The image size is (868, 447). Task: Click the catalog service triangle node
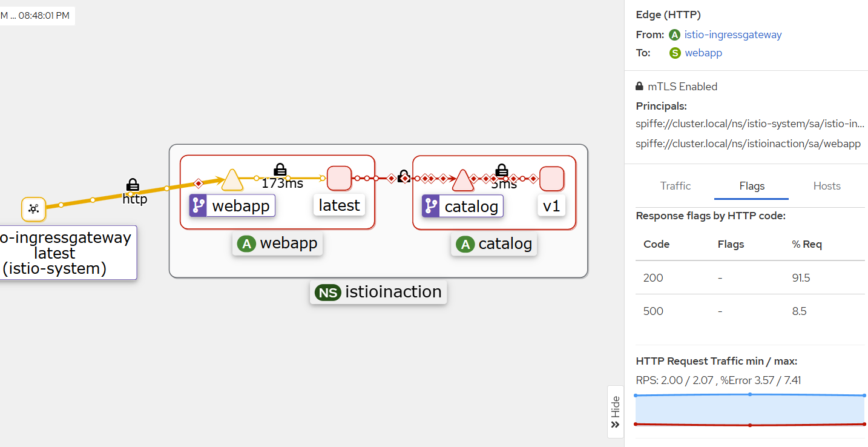[463, 180]
